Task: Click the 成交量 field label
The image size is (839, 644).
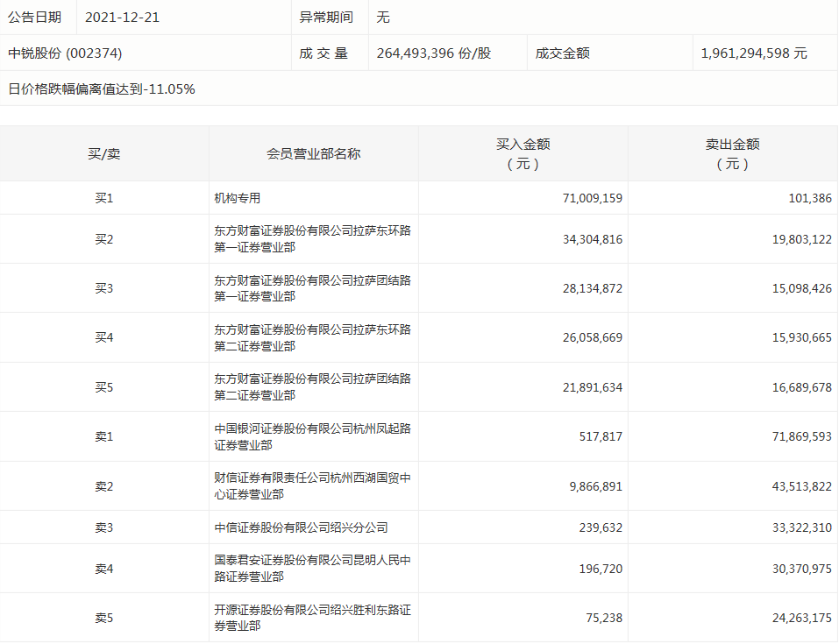Action: 324,53
